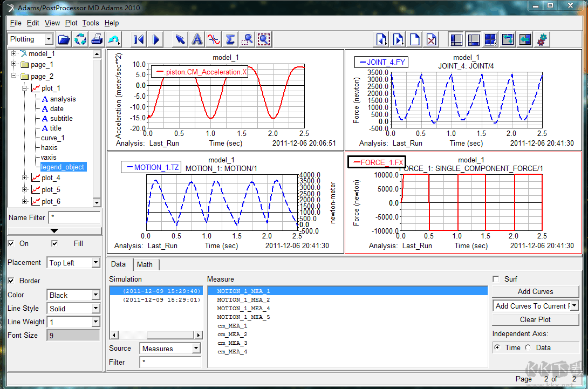Viewport: 588px width, 389px height.
Task: Enable the Surf checkbox
Action: coord(496,279)
